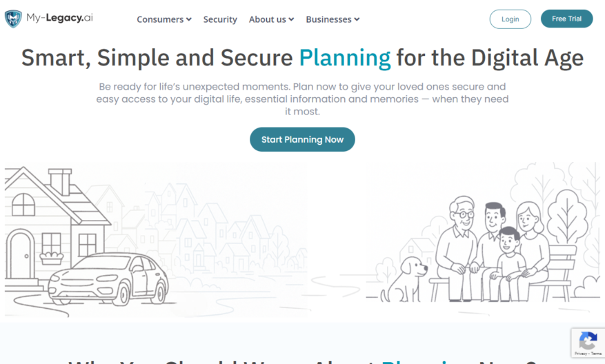Click the Businesses menu label

[329, 19]
